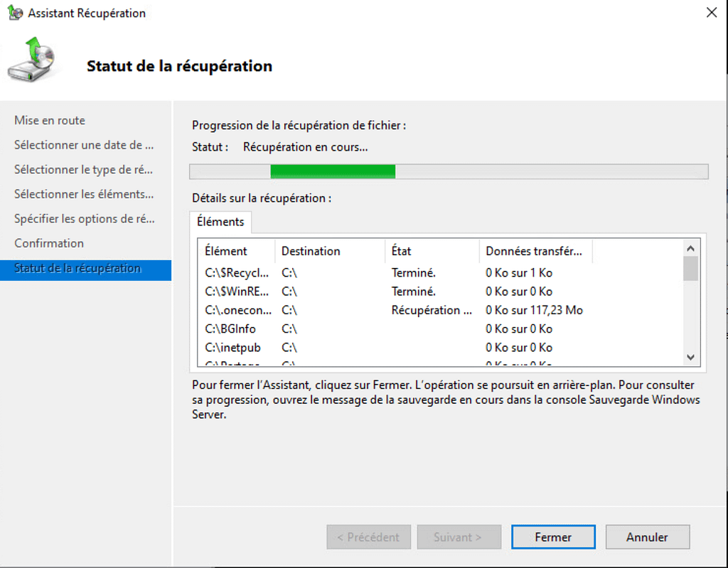Click the recovery wizard title bar icon
This screenshot has height=568, width=728.
click(16, 13)
